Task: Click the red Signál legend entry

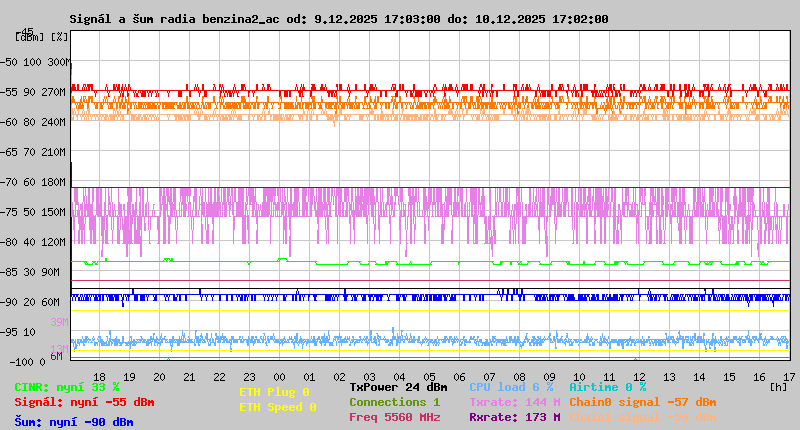Action: [84, 402]
